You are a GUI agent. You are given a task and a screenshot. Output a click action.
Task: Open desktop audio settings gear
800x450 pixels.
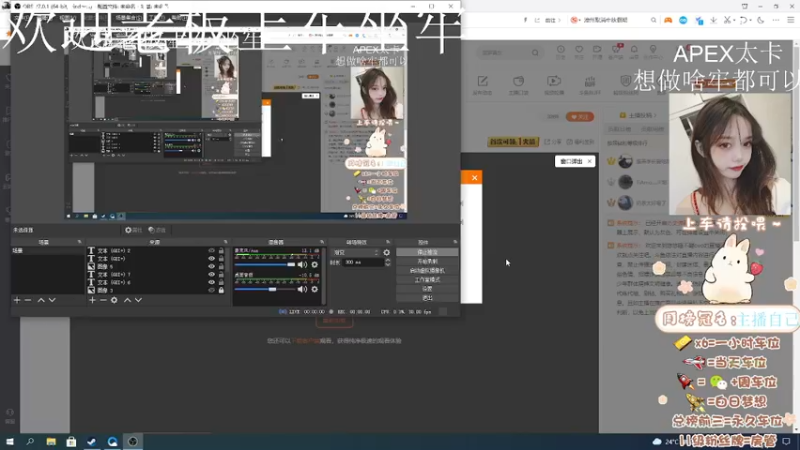tap(315, 289)
